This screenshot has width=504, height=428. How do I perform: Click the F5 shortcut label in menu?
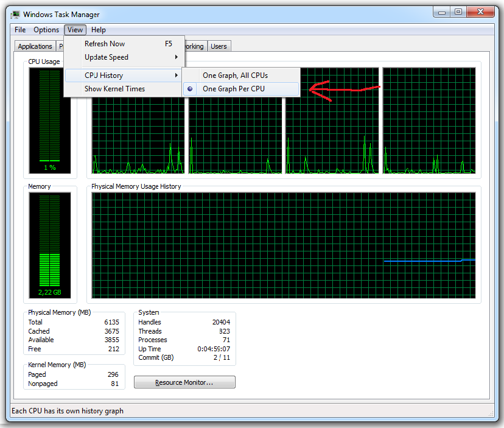169,44
